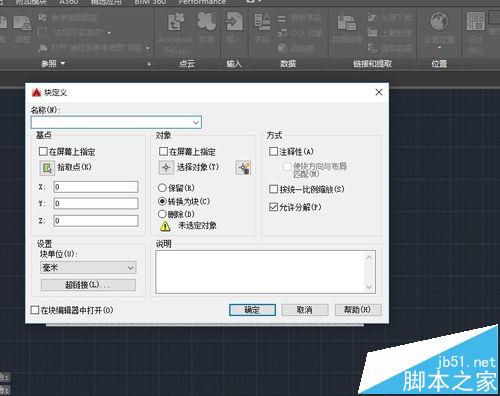Enable 在屏幕上指定 under 对象

point(163,152)
